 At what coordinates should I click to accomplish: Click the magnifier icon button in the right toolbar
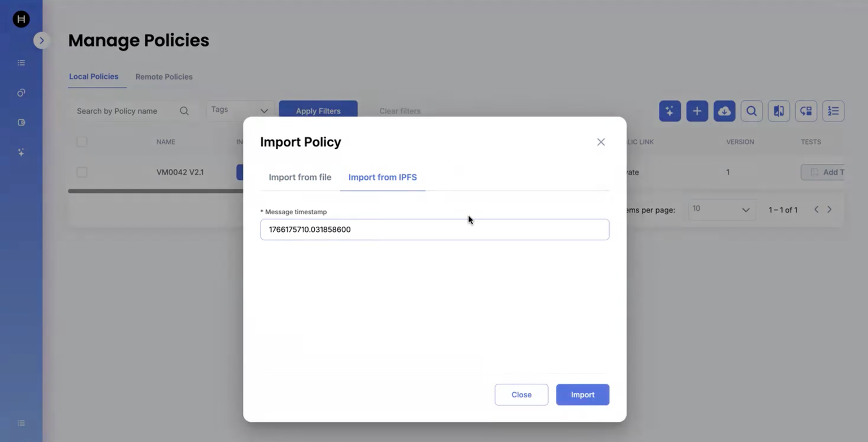(751, 111)
